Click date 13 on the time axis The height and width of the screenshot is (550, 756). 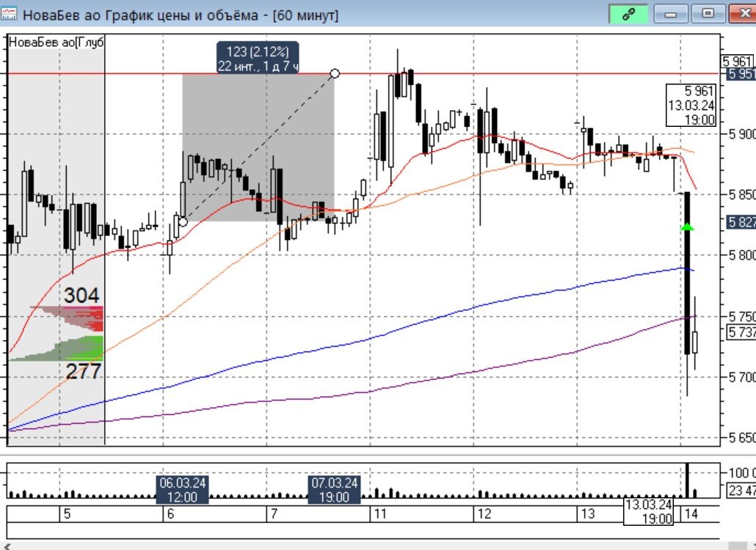[588, 514]
